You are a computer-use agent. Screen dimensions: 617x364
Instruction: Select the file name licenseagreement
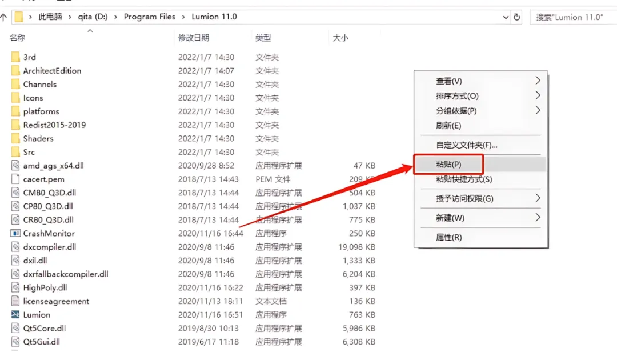[56, 302]
